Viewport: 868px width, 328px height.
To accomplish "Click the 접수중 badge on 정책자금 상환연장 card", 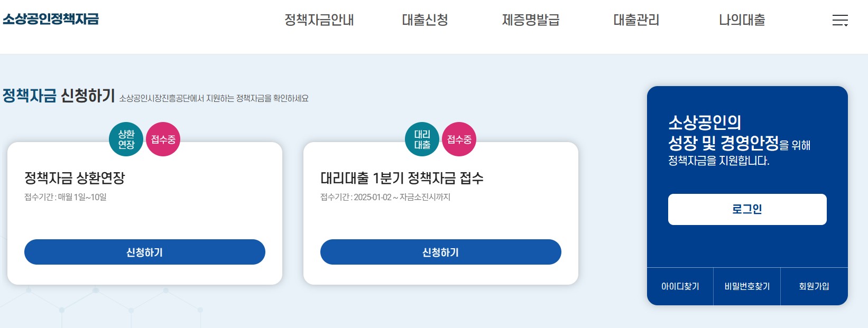I will point(163,139).
